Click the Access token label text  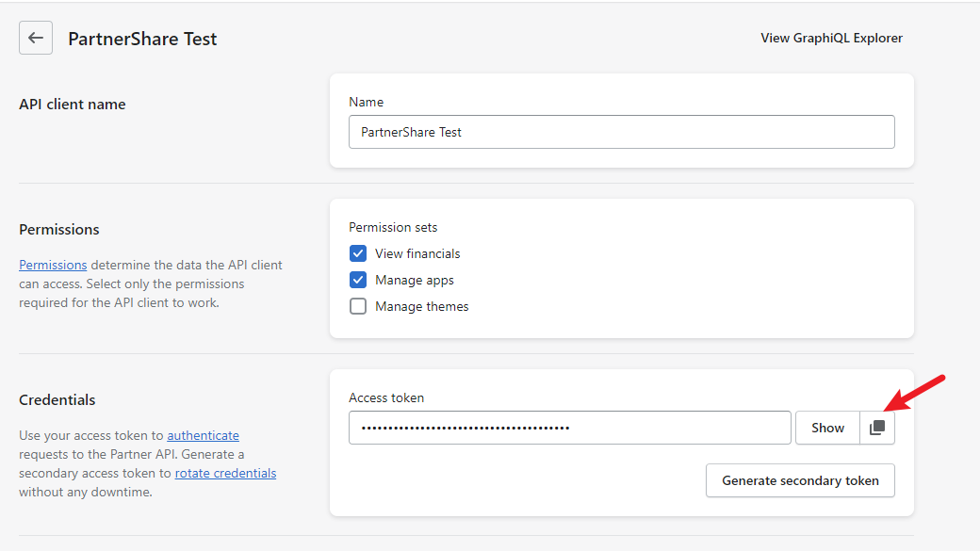[386, 397]
